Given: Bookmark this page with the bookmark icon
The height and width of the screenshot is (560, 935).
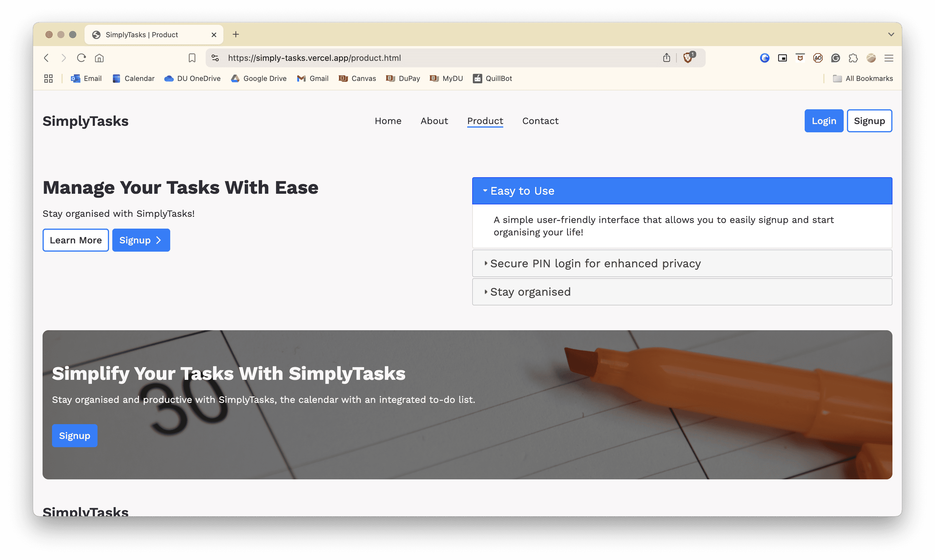Looking at the screenshot, I should pyautogui.click(x=192, y=58).
